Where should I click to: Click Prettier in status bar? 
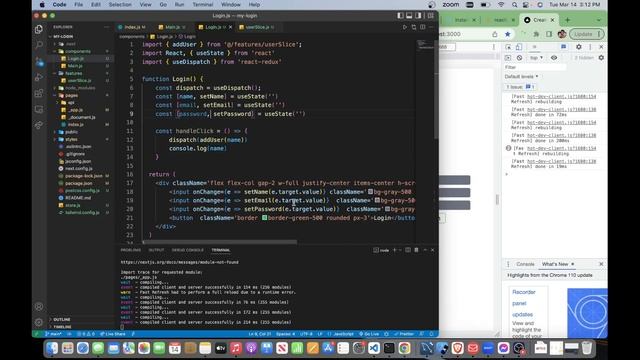coord(403,334)
